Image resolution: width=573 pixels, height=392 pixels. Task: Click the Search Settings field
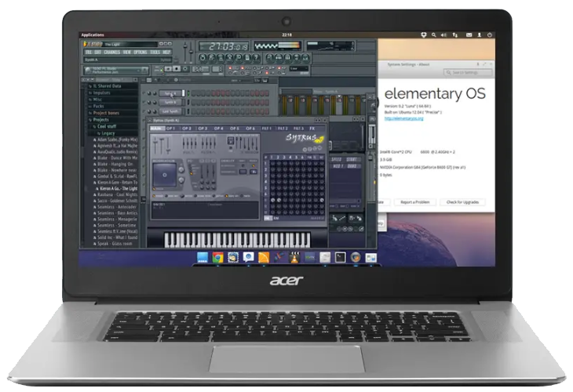(x=467, y=73)
